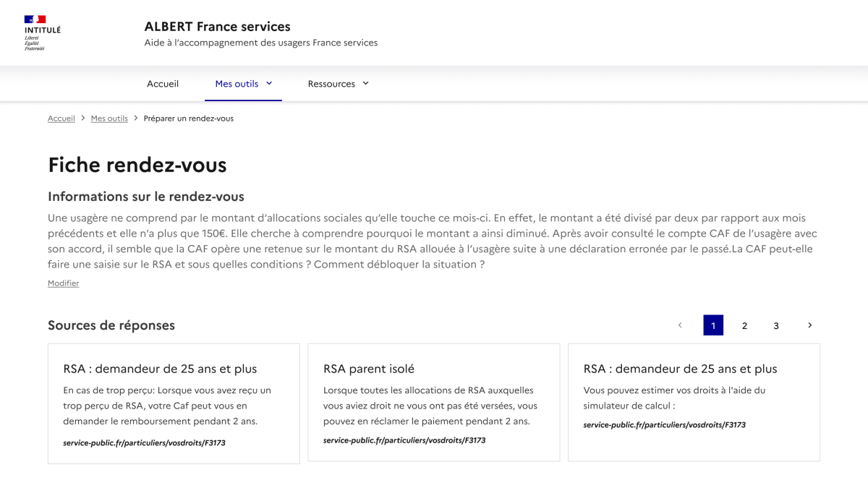Select page 1 in pagination
Image resolution: width=868 pixels, height=488 pixels.
[x=713, y=325]
